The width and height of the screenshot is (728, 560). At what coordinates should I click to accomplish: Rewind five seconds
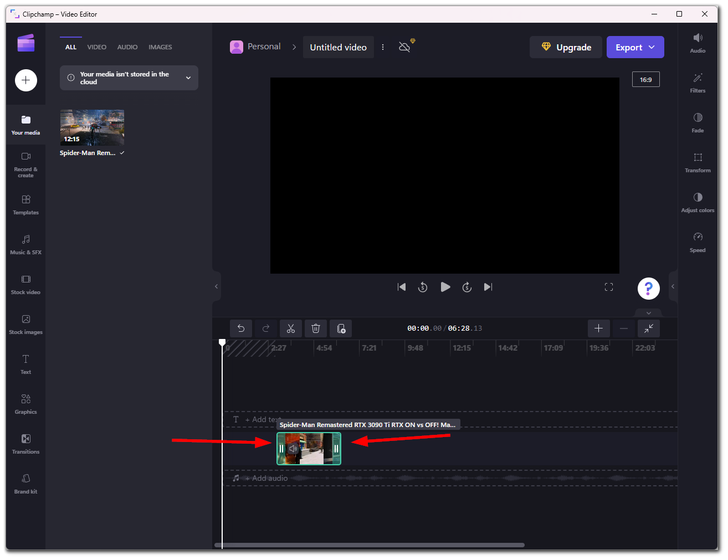[423, 287]
